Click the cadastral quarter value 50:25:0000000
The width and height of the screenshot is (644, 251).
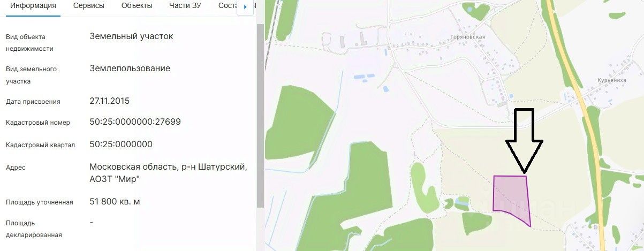(x=122, y=144)
